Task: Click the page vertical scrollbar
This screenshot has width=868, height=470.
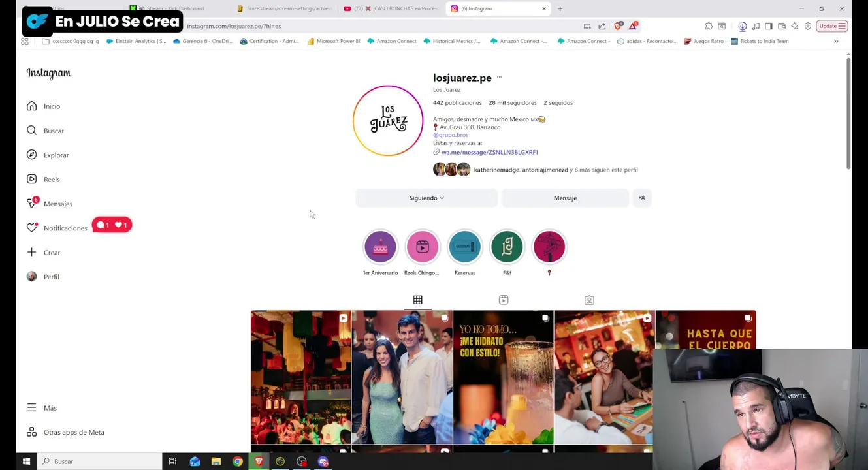Action: (848, 114)
